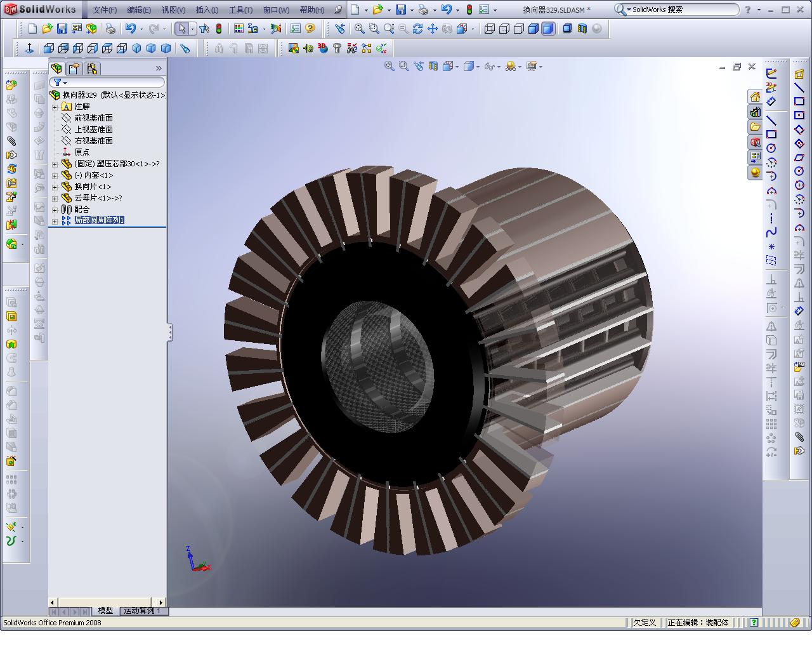Screen dimensions: 812x650
Task: Expand the 注解 folder node
Action: click(55, 107)
